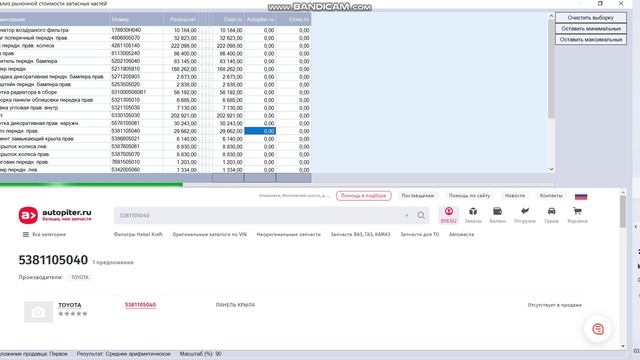This screenshot has width=640, height=360.
Task: Open the chat support bubble icon
Action: click(598, 329)
